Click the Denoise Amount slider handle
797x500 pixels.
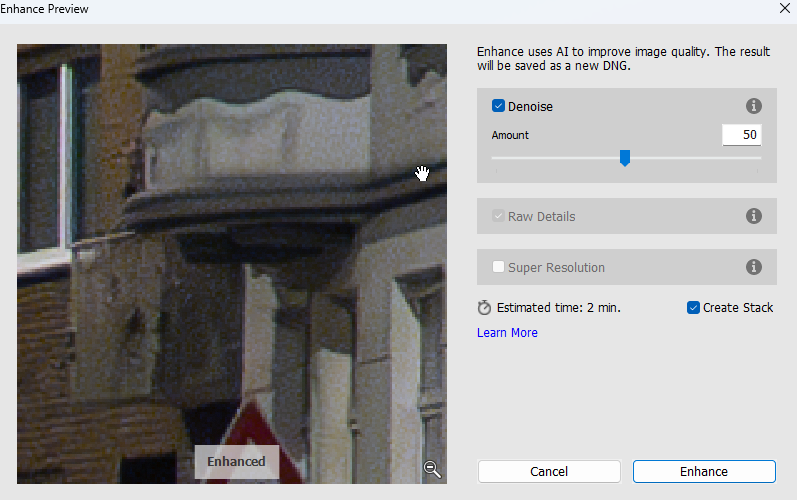[625, 158]
